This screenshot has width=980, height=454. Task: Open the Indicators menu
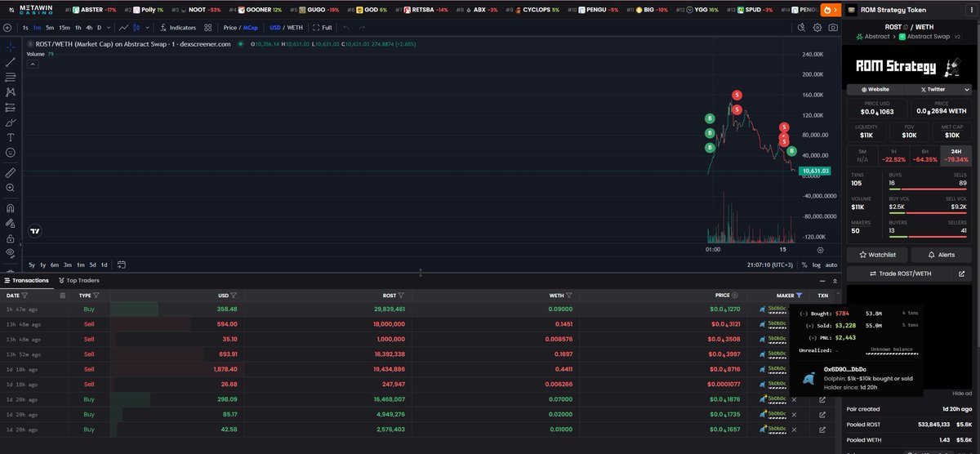176,28
